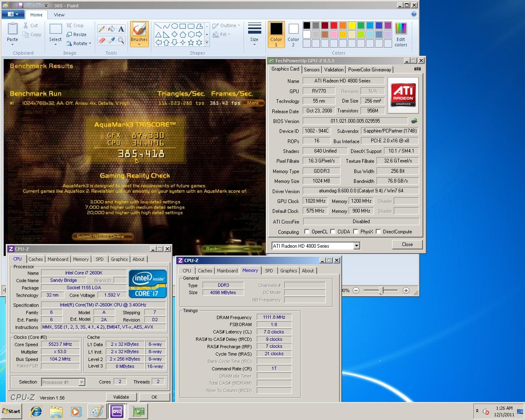Viewport: 525px width, 420px height.
Task: Switch to CPU-Z via taskbar icon
Action: pos(117,411)
